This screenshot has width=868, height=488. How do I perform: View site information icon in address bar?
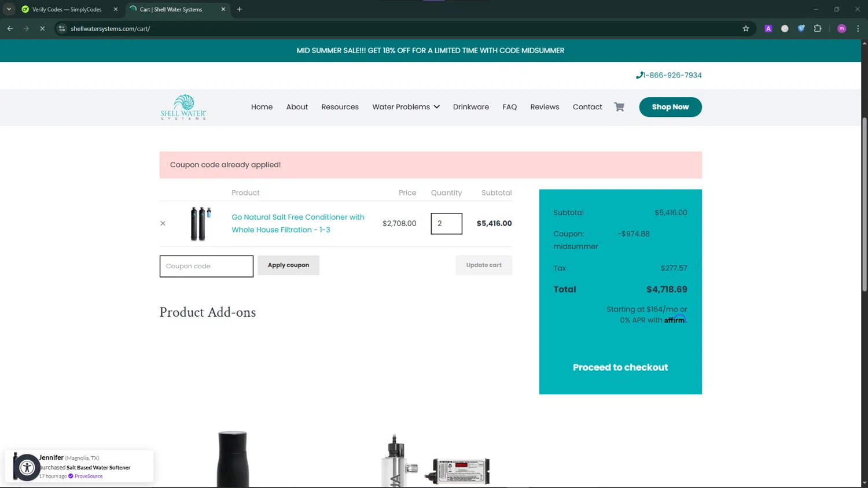click(62, 28)
